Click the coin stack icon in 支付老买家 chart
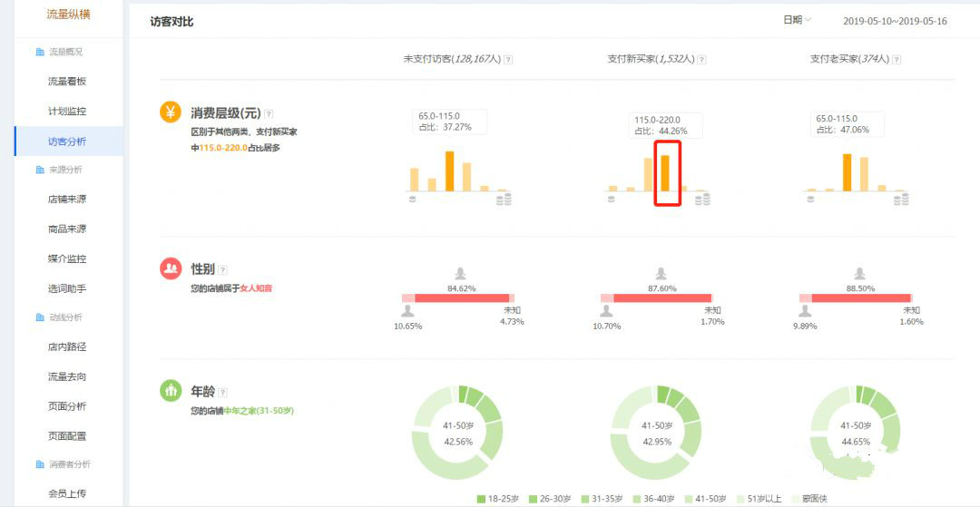 click(901, 200)
